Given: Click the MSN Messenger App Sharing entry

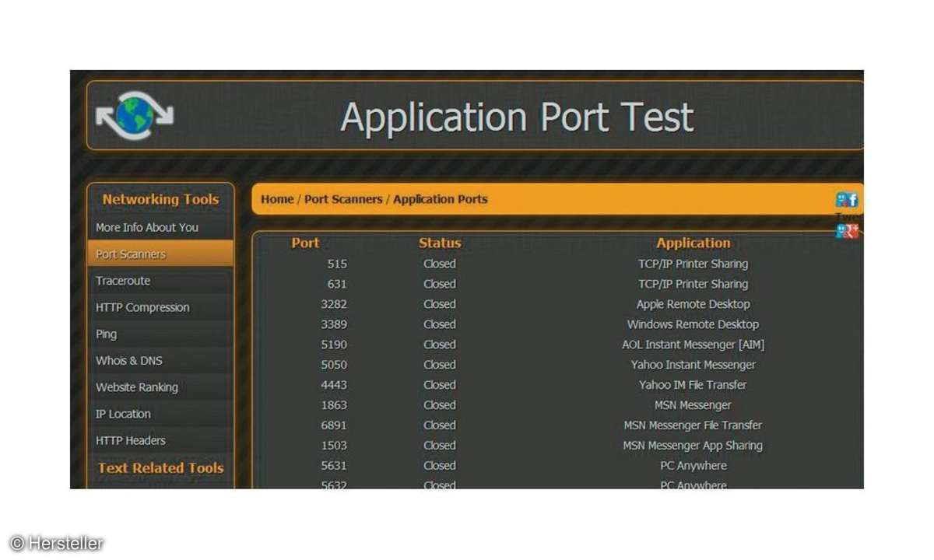Looking at the screenshot, I should [693, 446].
